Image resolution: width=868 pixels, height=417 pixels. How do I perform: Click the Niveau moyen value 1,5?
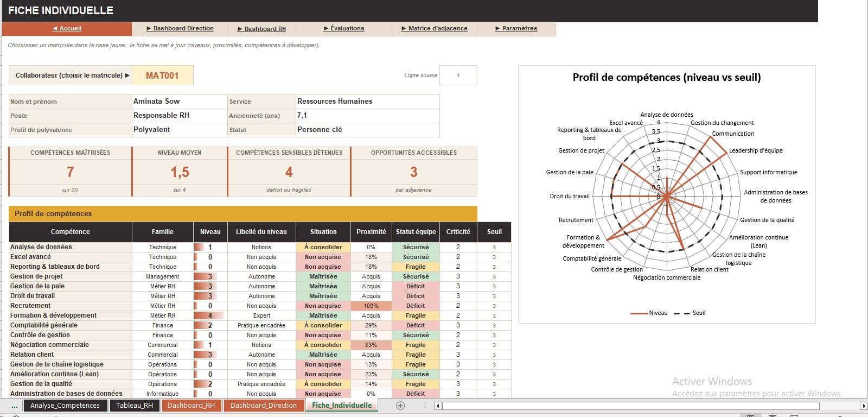tap(180, 172)
